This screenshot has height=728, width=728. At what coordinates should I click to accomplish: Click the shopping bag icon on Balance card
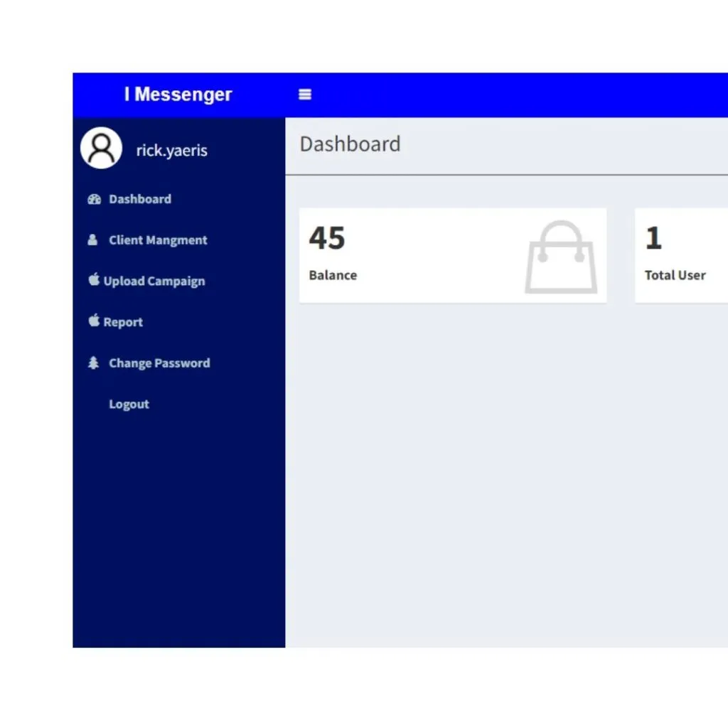pyautogui.click(x=561, y=257)
